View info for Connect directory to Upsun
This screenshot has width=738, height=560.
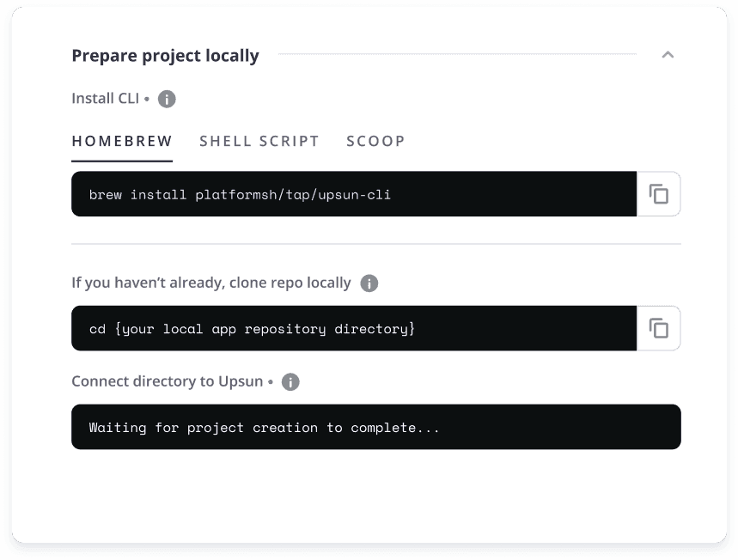tap(290, 381)
